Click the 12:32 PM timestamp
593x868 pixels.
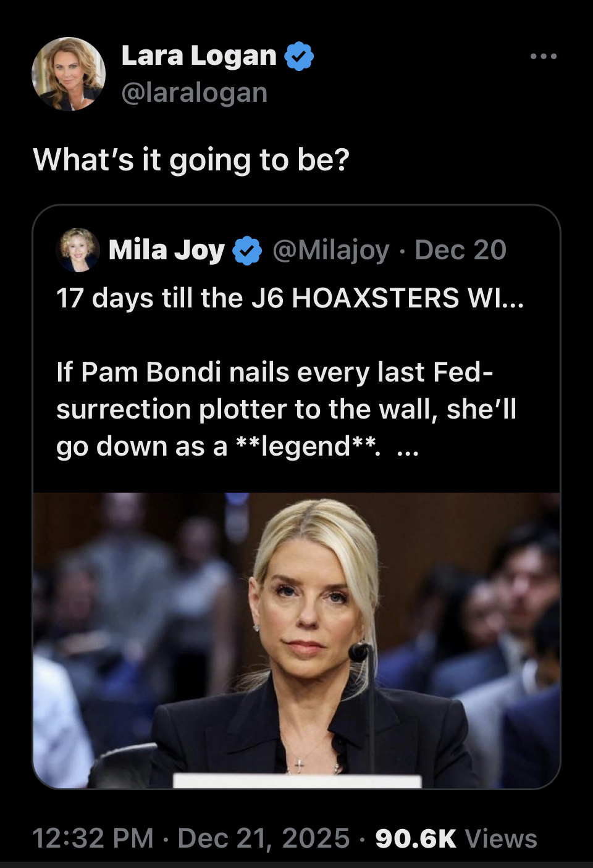(x=93, y=838)
